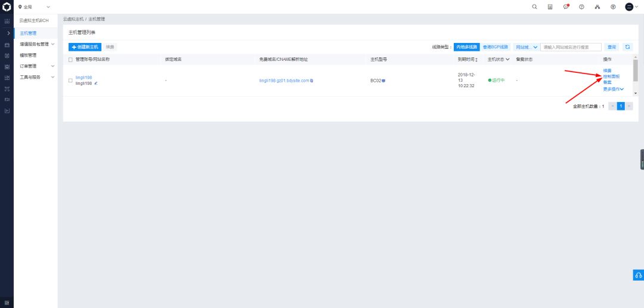Viewport: 644px width, 308px height.
Task: Expand 工具与服务 in sidebar
Action: [x=52, y=77]
